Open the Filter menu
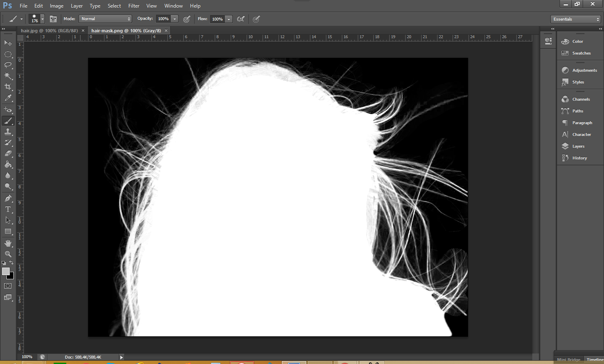 click(134, 6)
